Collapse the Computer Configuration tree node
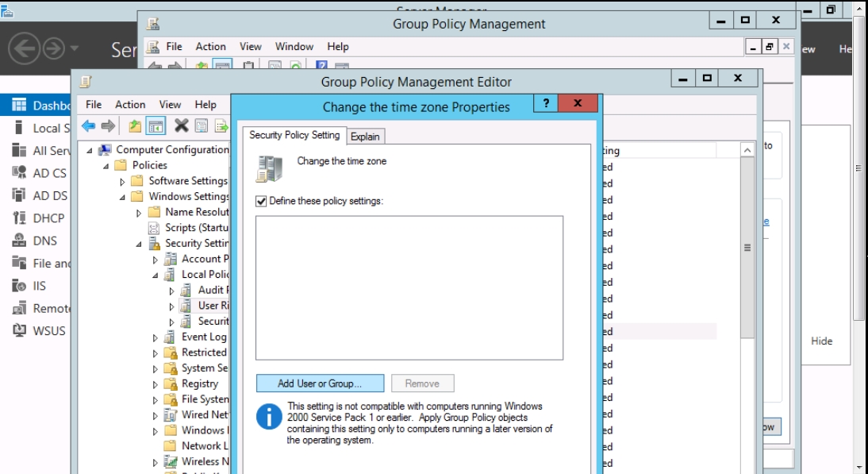Screen dimensions: 868x474 coord(90,150)
